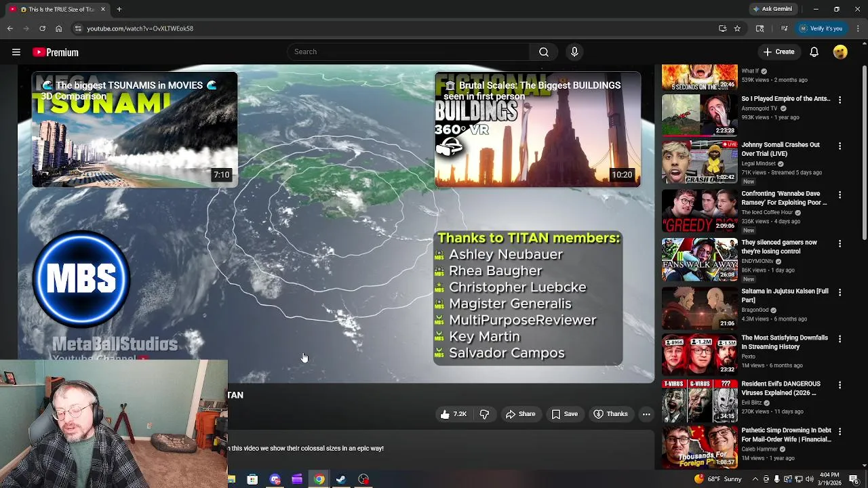Click the MBS channel subscribe circle
Screen dimensions: 868x488
pyautogui.click(x=81, y=279)
